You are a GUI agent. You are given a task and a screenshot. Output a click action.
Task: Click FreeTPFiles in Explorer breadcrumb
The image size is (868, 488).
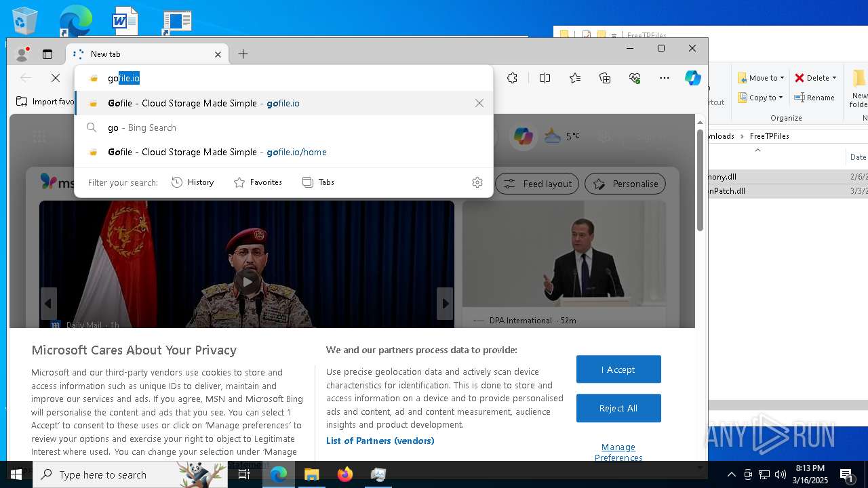769,136
